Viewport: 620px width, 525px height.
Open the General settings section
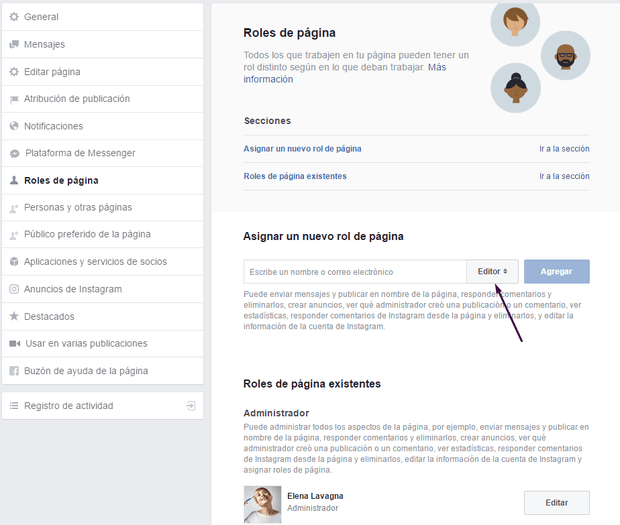click(x=102, y=17)
